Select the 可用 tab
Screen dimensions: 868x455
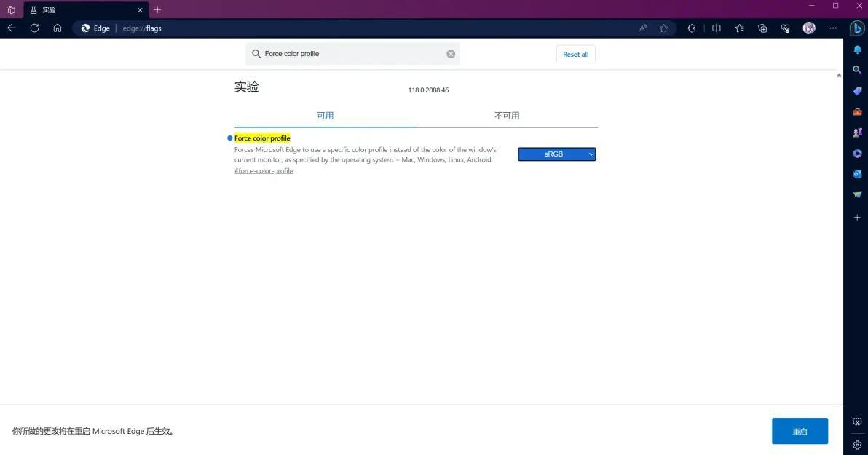tap(325, 116)
